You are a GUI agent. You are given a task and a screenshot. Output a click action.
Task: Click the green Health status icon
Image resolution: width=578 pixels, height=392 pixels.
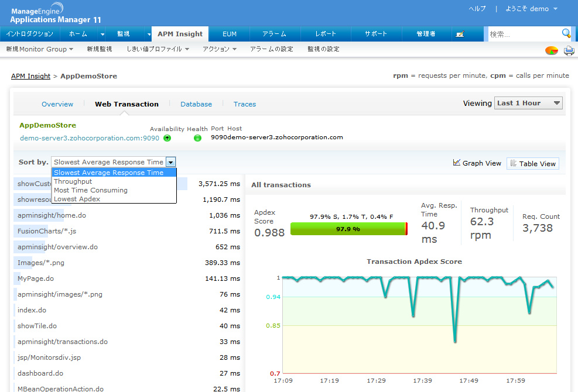click(197, 138)
